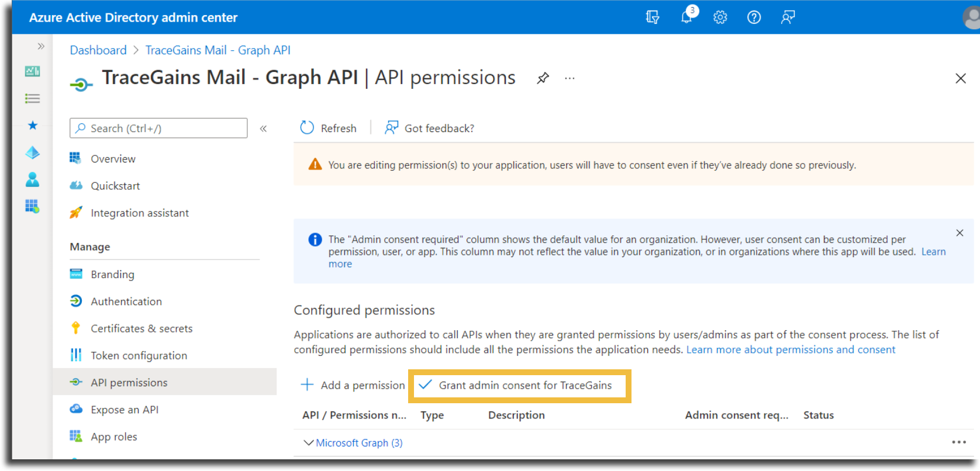This screenshot has width=980, height=471.
Task: Dismiss the blue info banner
Action: point(960,233)
